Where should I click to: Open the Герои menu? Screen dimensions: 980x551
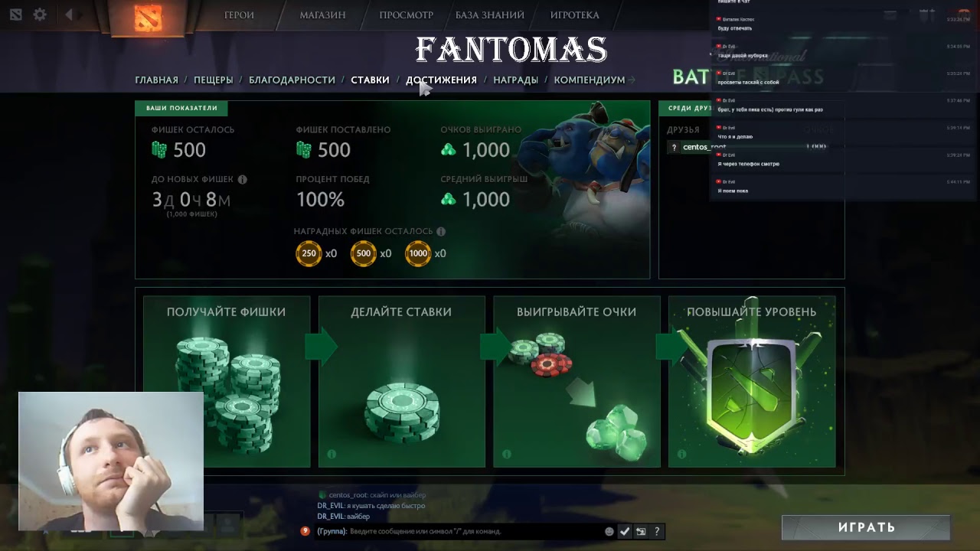click(239, 15)
